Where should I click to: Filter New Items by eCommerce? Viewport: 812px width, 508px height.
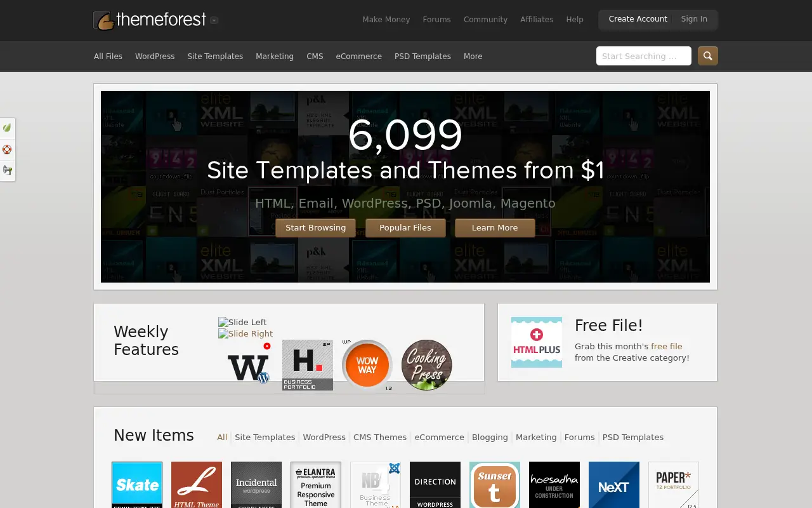pyautogui.click(x=440, y=438)
